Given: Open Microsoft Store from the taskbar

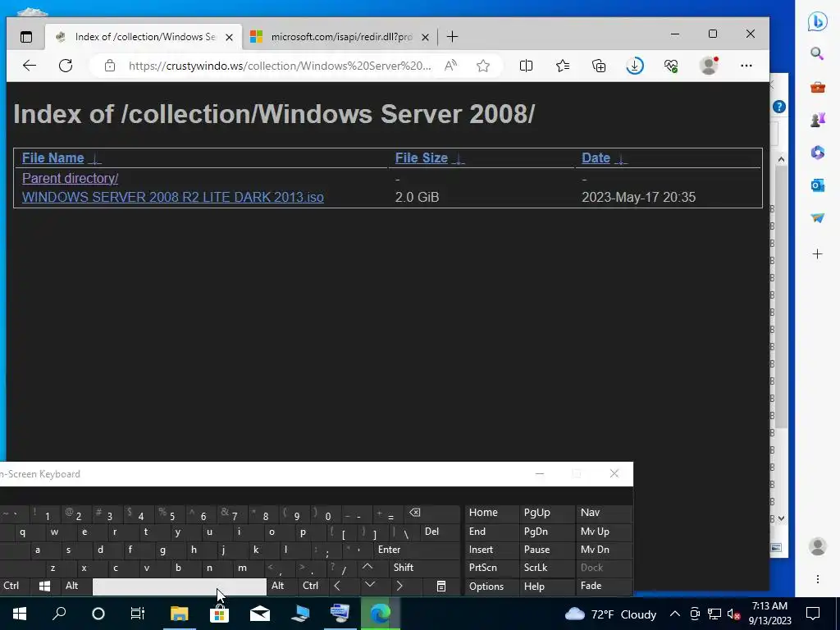Looking at the screenshot, I should [x=219, y=614].
